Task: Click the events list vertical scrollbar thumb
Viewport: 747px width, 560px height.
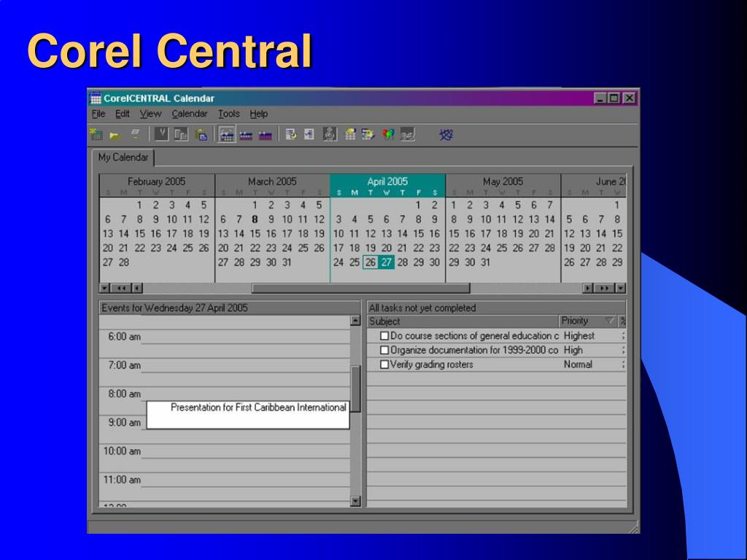Action: (355, 389)
